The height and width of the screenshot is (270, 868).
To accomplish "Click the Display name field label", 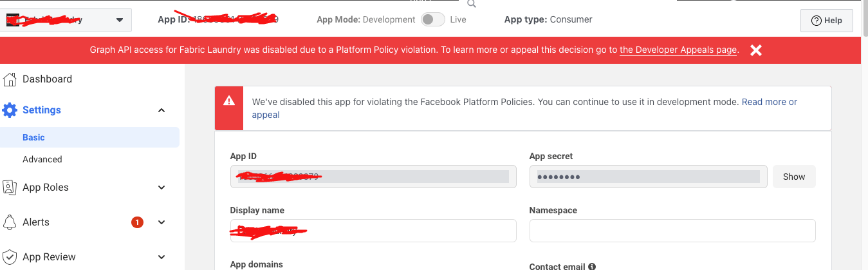I will [x=257, y=210].
